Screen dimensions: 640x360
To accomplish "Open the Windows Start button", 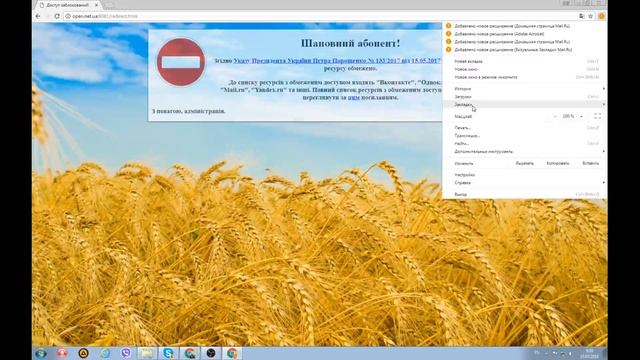I will click(41, 353).
